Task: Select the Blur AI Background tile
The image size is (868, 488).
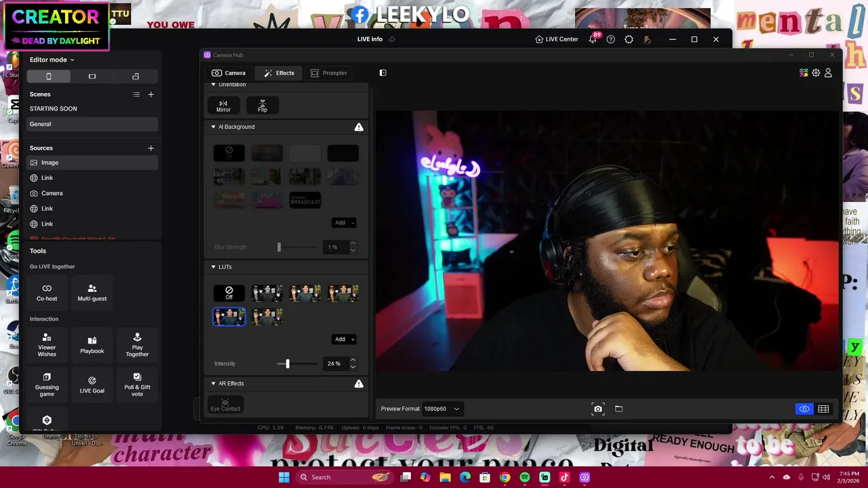Action: coord(267,153)
